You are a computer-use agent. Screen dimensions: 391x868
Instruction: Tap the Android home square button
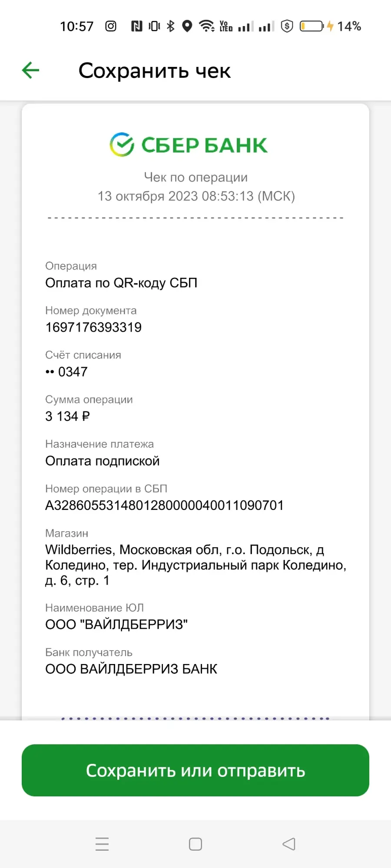point(195,844)
